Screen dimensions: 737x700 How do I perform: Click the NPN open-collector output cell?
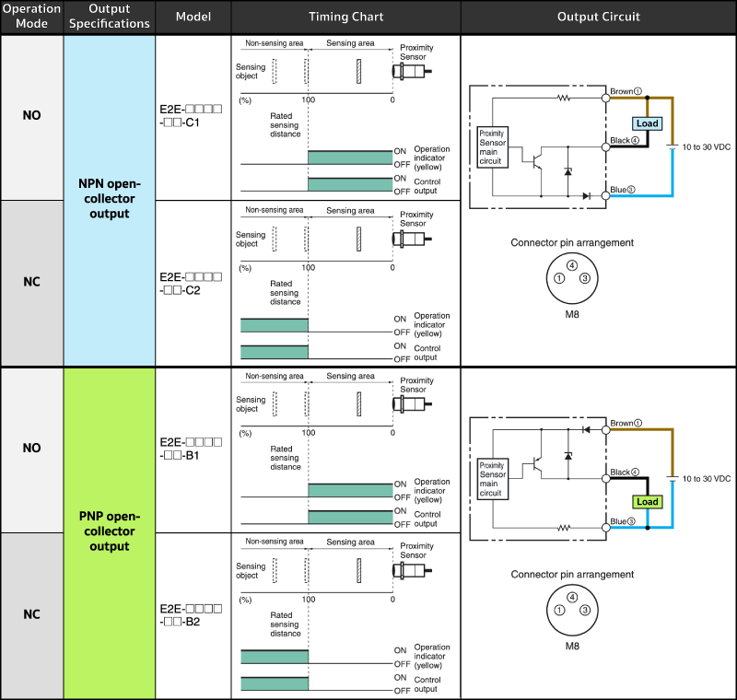coord(110,201)
